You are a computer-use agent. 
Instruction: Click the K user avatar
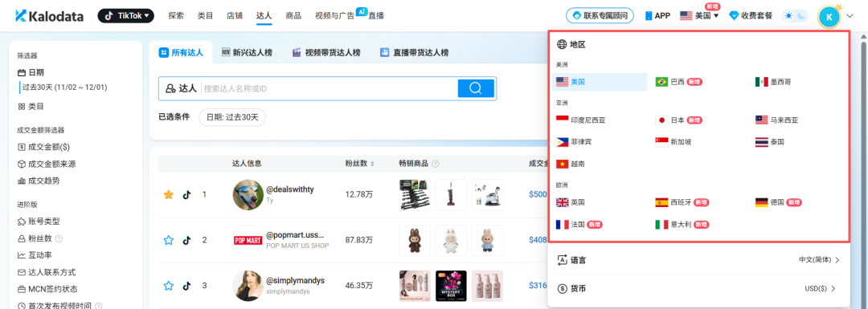point(829,17)
